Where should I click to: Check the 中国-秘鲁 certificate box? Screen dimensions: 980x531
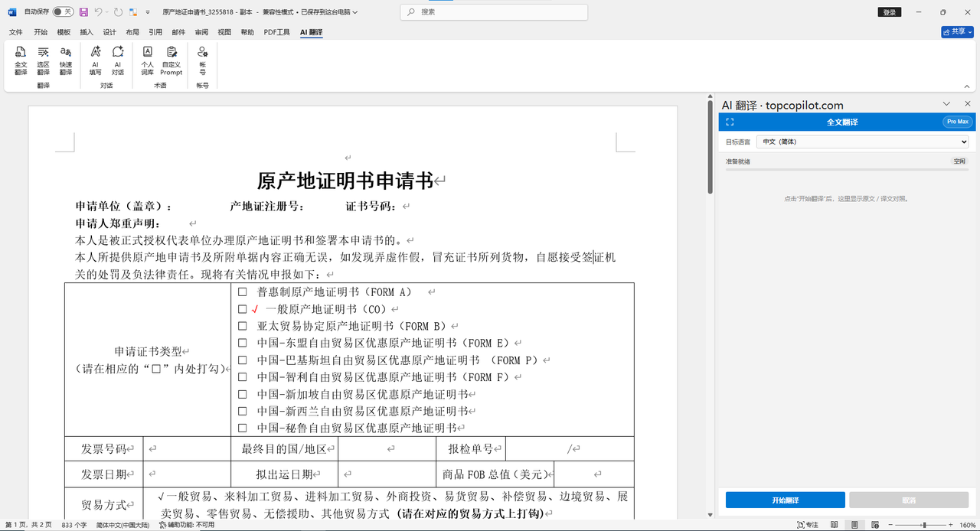tap(243, 428)
